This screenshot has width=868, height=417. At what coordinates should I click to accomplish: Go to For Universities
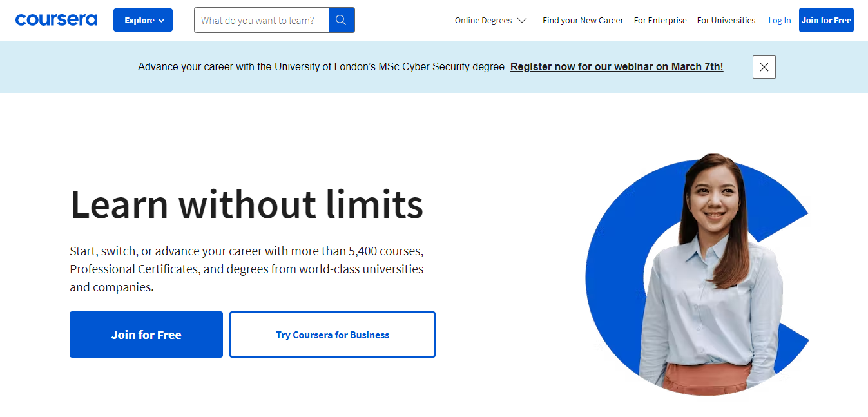[x=726, y=21]
